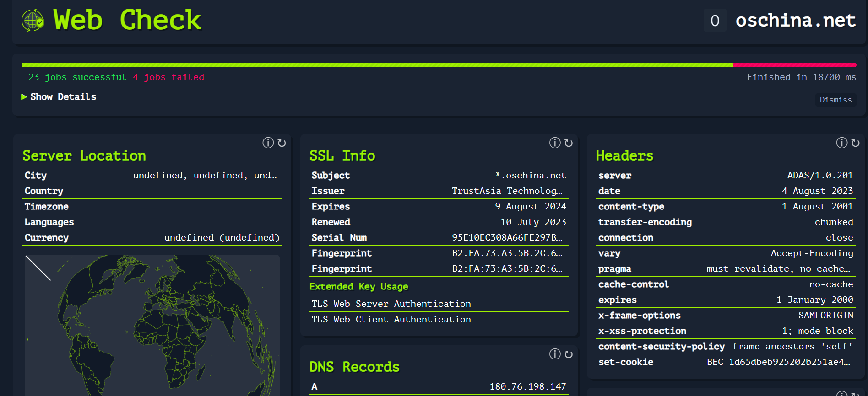The image size is (868, 396).
Task: Select the Issuer TrustAsia row
Action: [439, 191]
